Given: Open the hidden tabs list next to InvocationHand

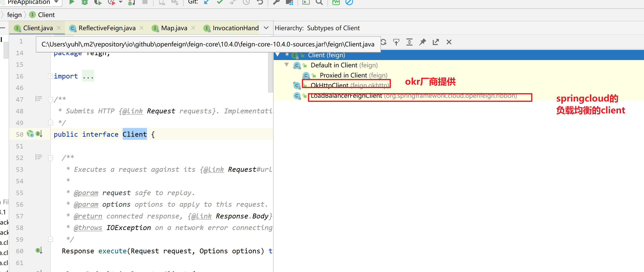Looking at the screenshot, I should pos(266,28).
